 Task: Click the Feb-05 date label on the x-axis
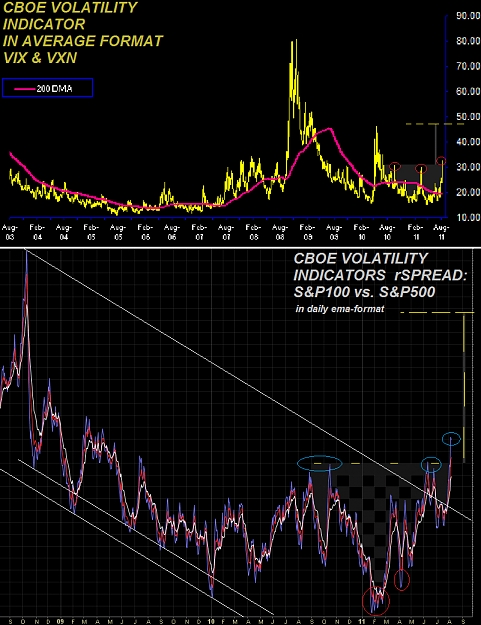point(91,232)
